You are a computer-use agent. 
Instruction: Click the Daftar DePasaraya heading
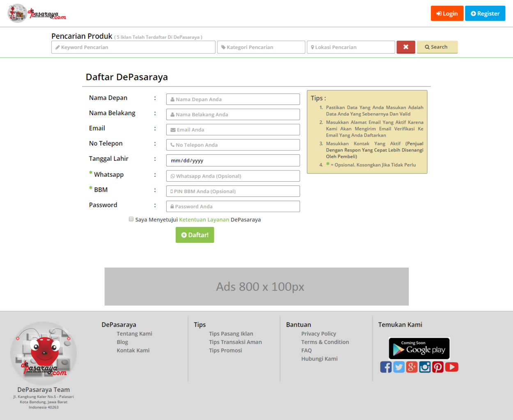pyautogui.click(x=127, y=77)
